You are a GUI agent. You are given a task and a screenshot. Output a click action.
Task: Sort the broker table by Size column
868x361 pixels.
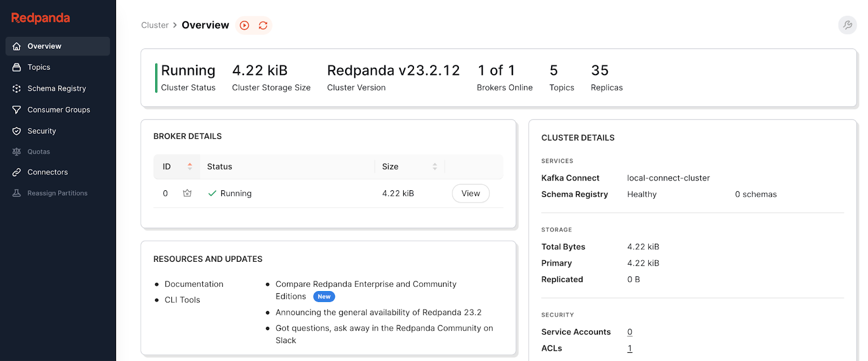click(x=435, y=166)
